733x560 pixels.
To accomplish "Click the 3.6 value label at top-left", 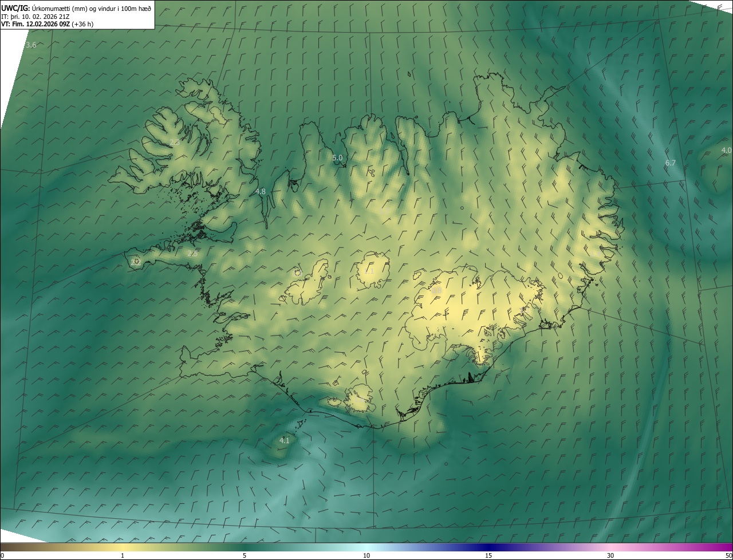I will coord(31,45).
